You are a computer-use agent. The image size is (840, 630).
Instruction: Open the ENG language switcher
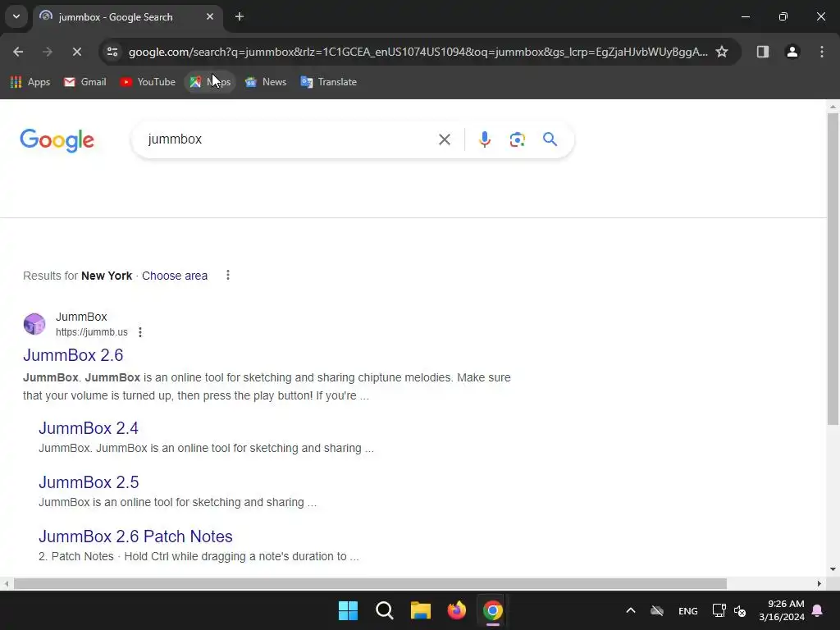click(x=688, y=611)
